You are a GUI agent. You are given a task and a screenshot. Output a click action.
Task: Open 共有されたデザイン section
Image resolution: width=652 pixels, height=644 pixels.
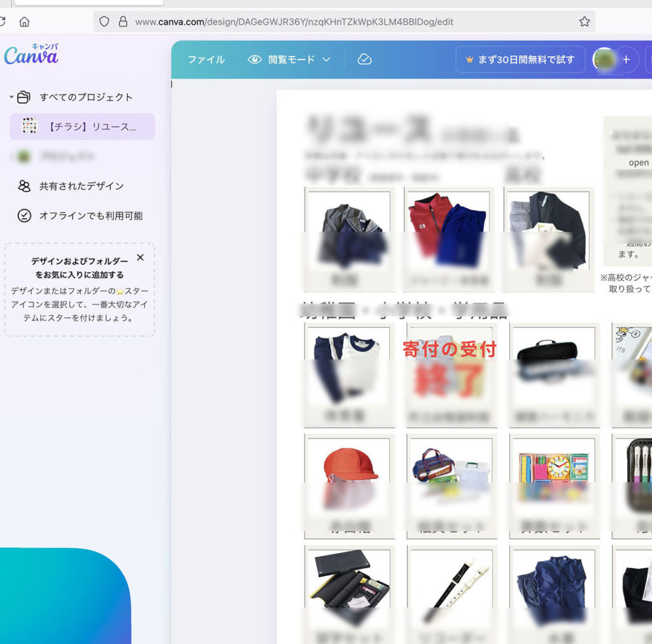point(81,186)
